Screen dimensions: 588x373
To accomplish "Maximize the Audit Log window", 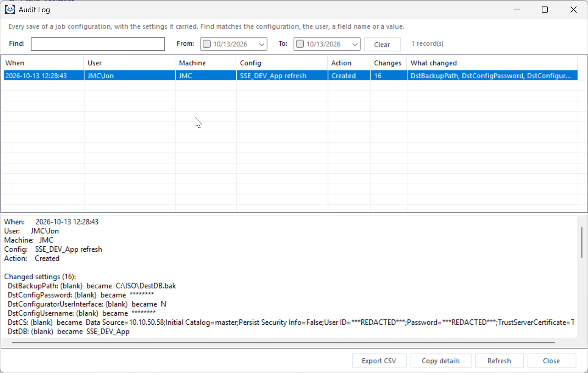I will coord(545,9).
